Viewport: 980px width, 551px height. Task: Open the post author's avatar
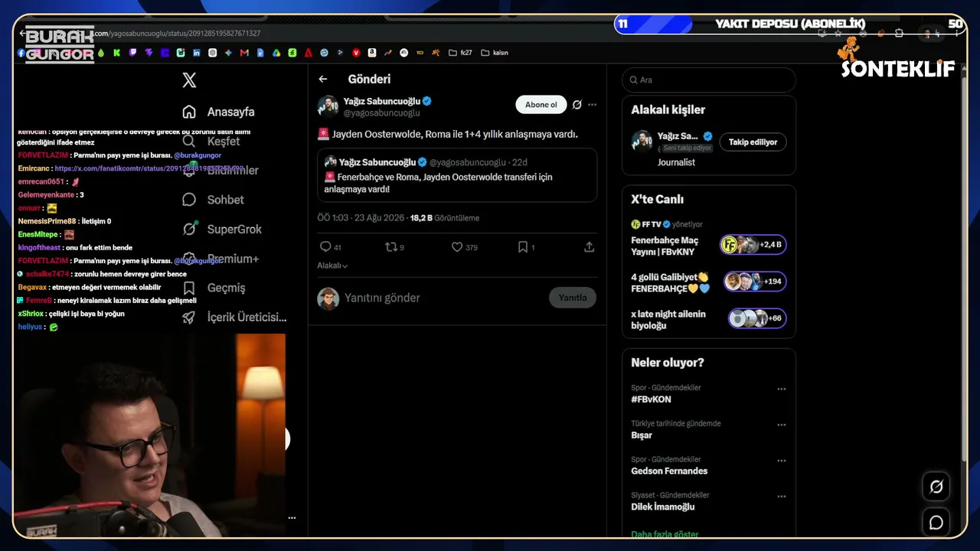[x=328, y=106]
